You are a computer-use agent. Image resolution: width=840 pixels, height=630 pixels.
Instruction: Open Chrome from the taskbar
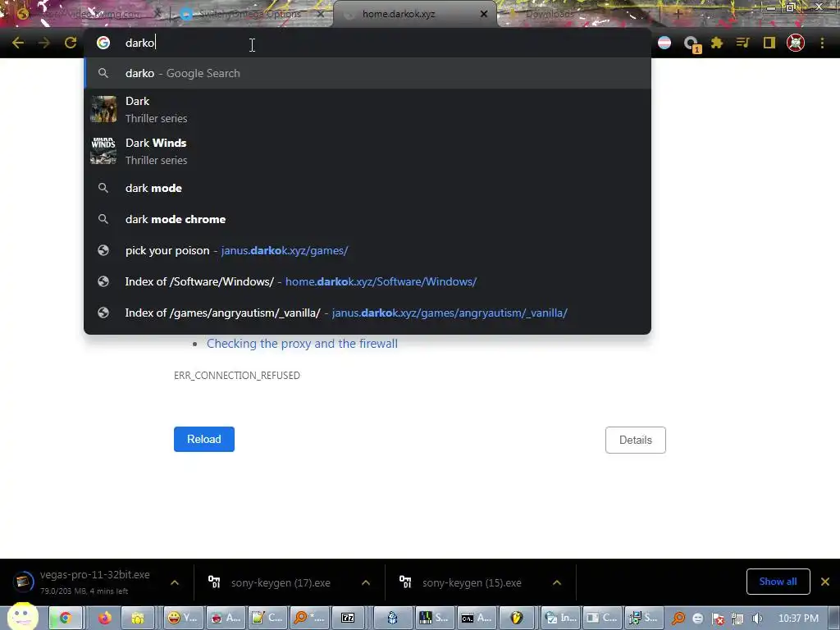pyautogui.click(x=65, y=619)
